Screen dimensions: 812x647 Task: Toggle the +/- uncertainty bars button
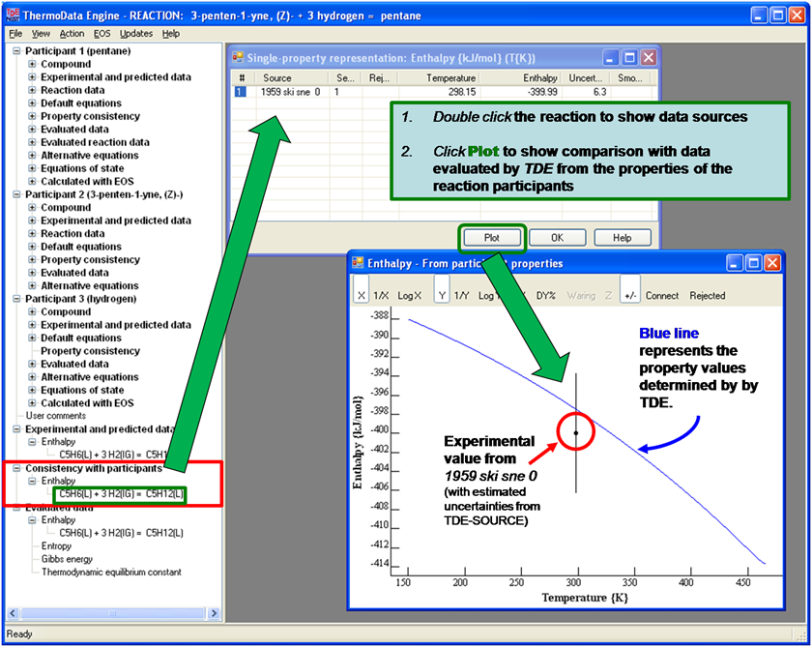(x=629, y=296)
